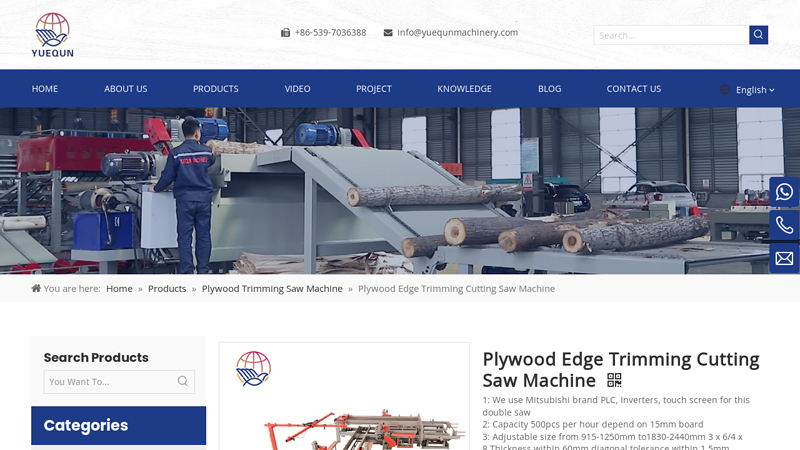Go to Products in breadcrumb
This screenshot has height=450, width=800.
tap(167, 289)
